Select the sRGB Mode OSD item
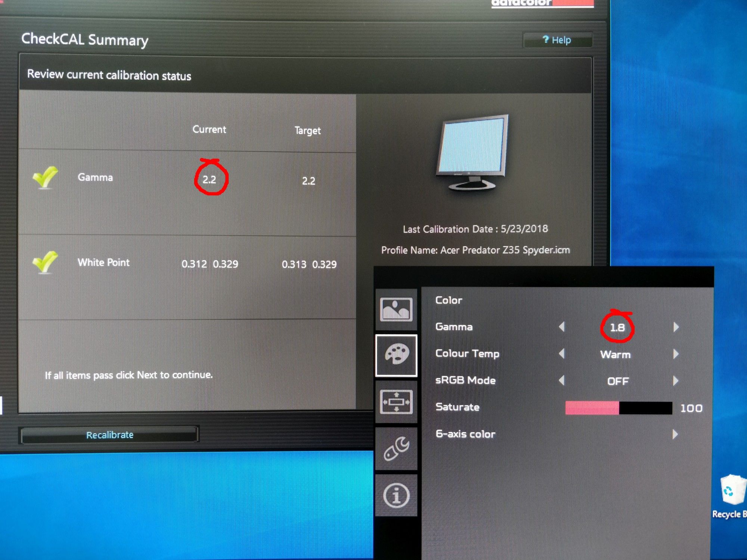Screen dimensions: 747x560 (x=465, y=380)
